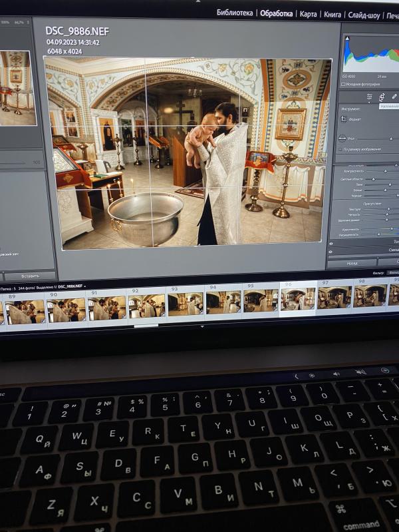This screenshot has height=532, width=399.
Task: Collapse the filmstrip with the bottom triangle
Action: pos(202,327)
